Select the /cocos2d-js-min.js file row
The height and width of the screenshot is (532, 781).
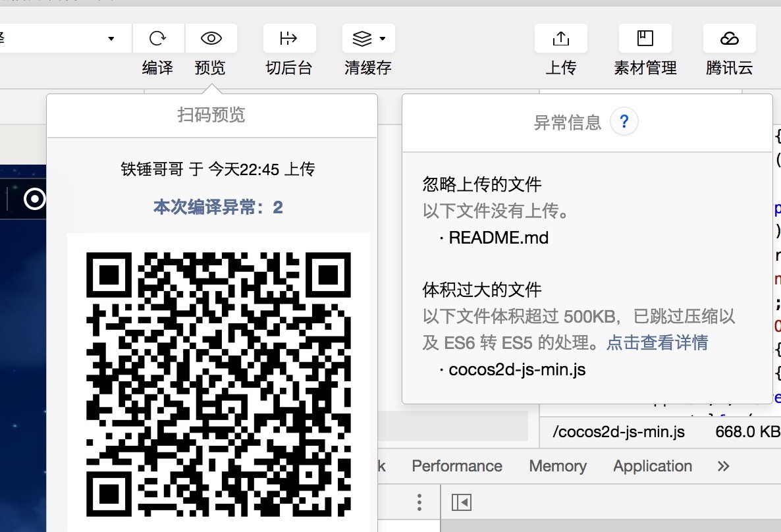pos(619,431)
